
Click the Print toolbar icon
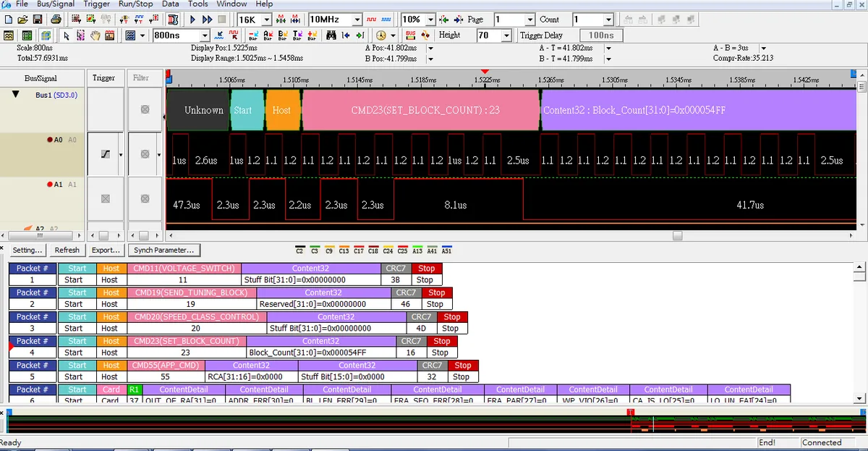pyautogui.click(x=56, y=20)
